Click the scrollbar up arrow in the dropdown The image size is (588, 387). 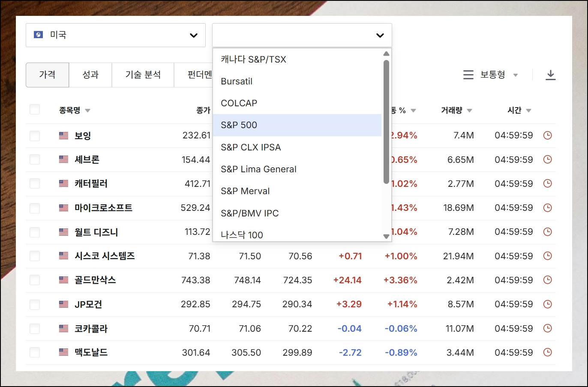pyautogui.click(x=386, y=54)
